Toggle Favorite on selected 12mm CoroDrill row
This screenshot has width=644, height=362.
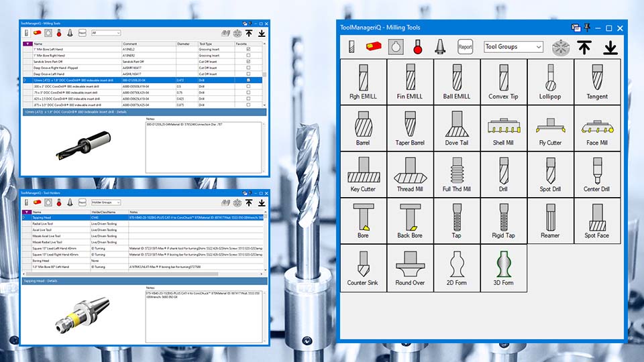tap(248, 80)
